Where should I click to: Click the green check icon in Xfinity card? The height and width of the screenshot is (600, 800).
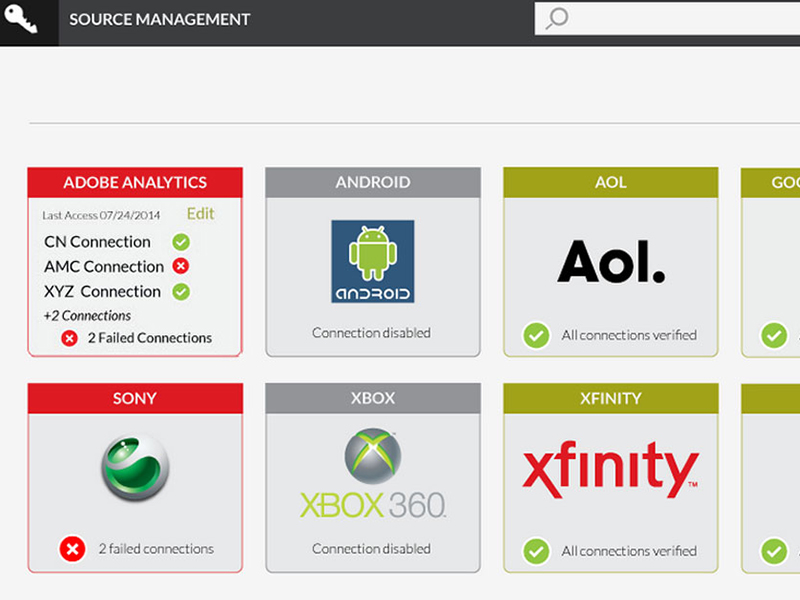[x=536, y=551]
